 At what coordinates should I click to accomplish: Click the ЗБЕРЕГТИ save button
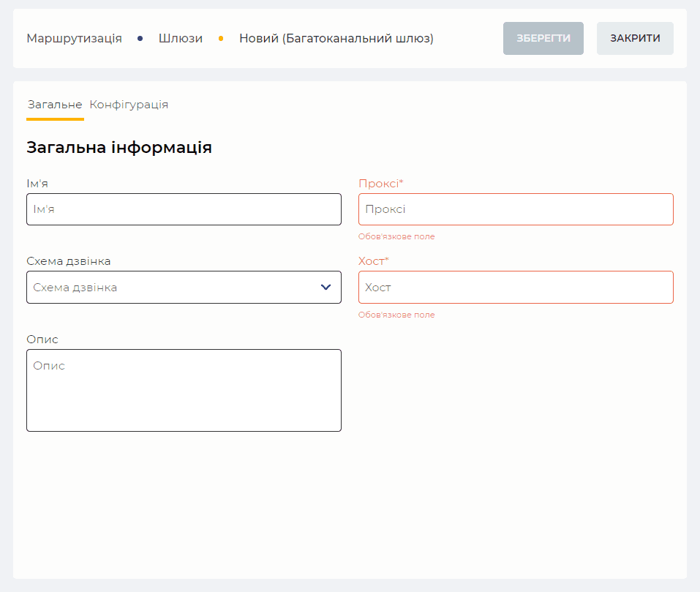click(543, 38)
